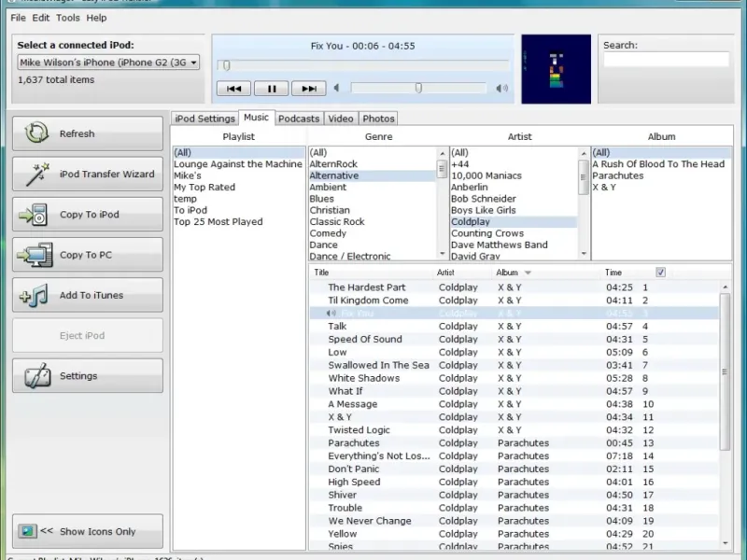Mute using the left speaker icon
This screenshot has height=560, width=747.
(336, 89)
